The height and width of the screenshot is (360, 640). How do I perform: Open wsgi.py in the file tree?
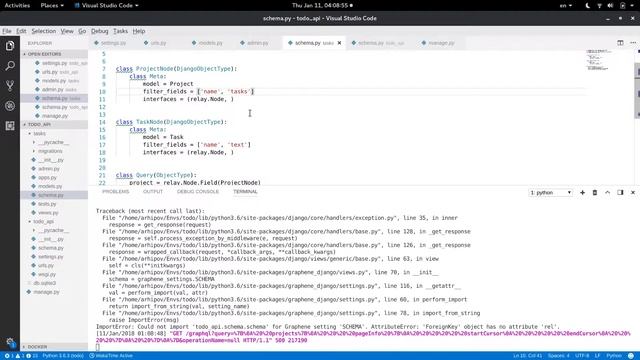[47, 275]
